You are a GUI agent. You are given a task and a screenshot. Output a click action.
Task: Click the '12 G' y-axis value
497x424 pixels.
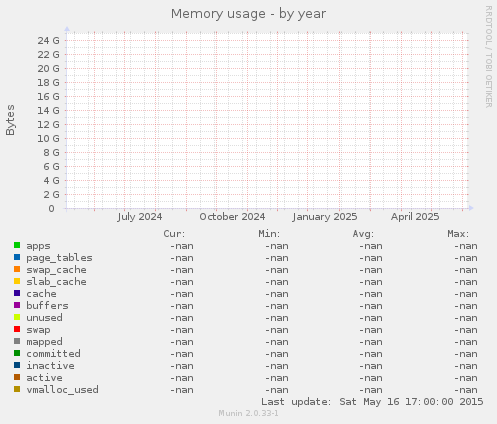[48, 125]
